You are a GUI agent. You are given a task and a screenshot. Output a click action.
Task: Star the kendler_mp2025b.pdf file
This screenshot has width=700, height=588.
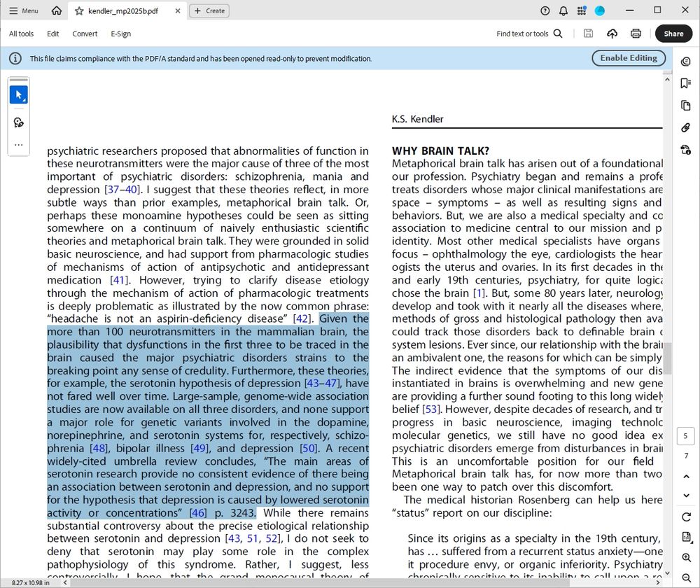point(79,10)
